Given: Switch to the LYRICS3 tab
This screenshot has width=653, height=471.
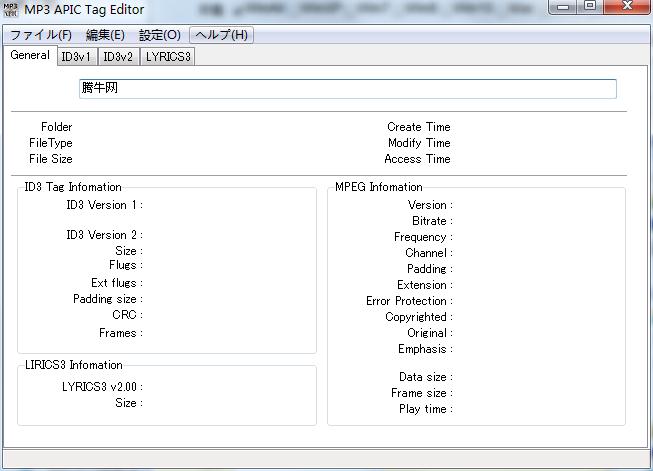Looking at the screenshot, I should coord(168,57).
